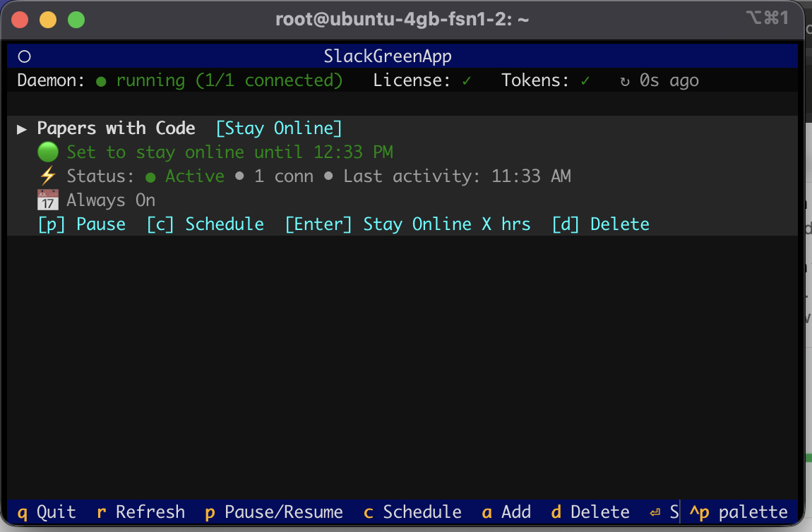
Task: Click the Add action in the bottom bar
Action: point(506,512)
